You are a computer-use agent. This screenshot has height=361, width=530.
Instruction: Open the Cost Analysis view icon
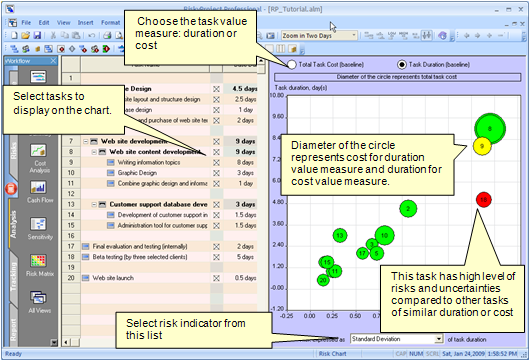point(39,151)
